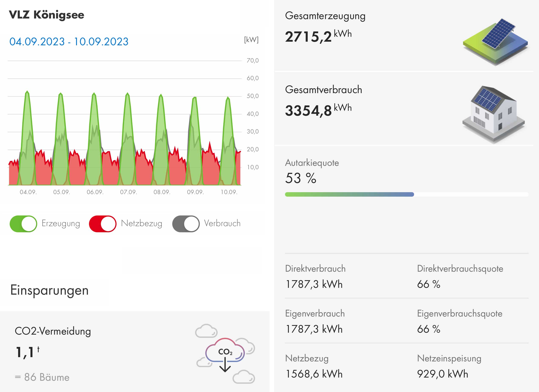Click the VLZ Königsee title
Screen dimensions: 539x392
47,15
